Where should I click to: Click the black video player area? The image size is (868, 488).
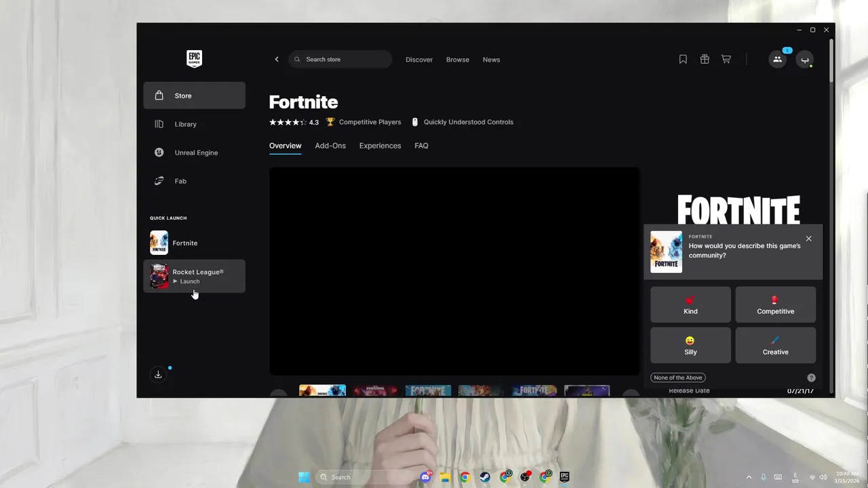(454, 271)
